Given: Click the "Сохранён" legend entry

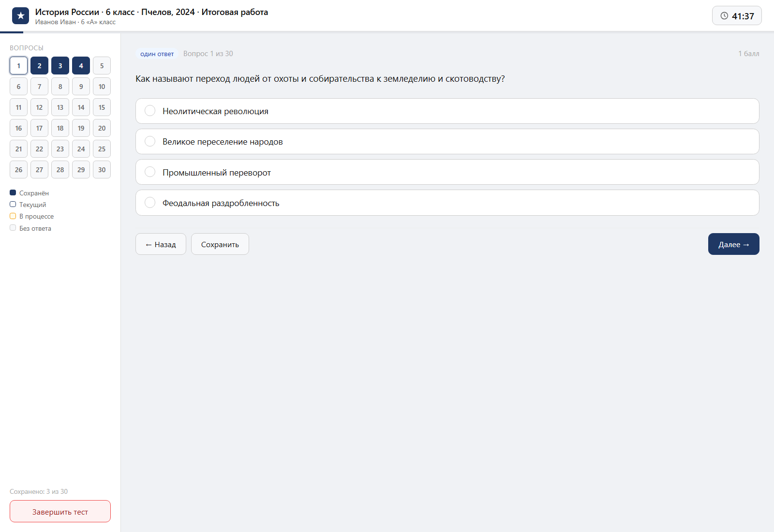Looking at the screenshot, I should (x=30, y=193).
